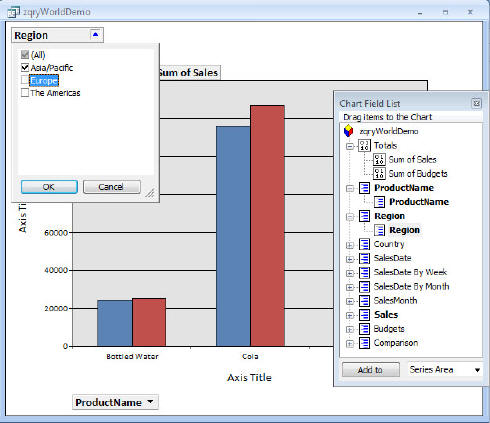This screenshot has width=490, height=423.
Task: Confirm region filter with OK
Action: point(49,187)
